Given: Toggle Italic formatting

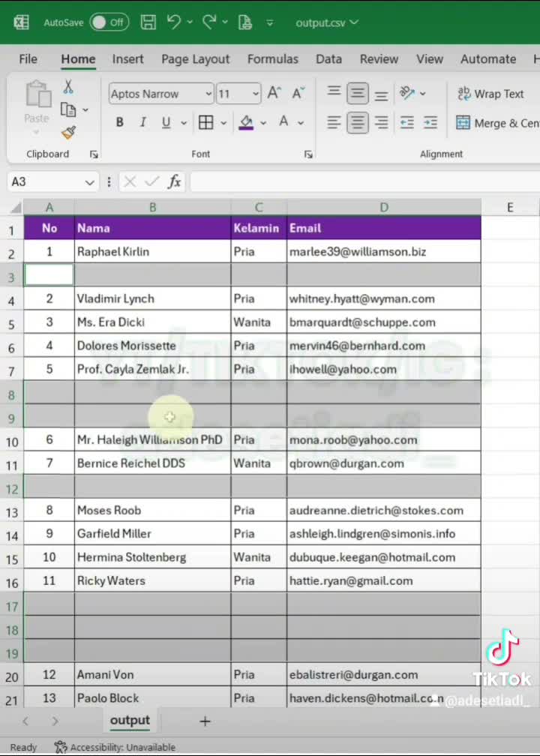Looking at the screenshot, I should point(142,122).
